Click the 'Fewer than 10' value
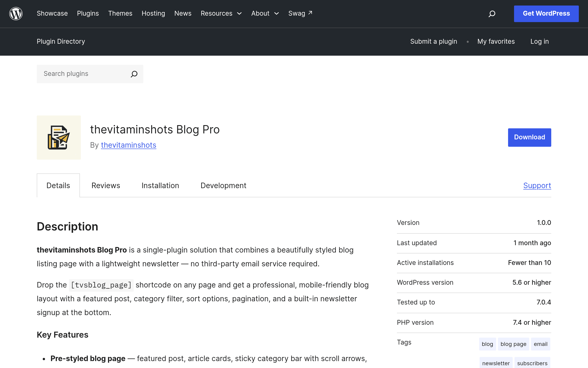The width and height of the screenshot is (588, 368). (530, 263)
